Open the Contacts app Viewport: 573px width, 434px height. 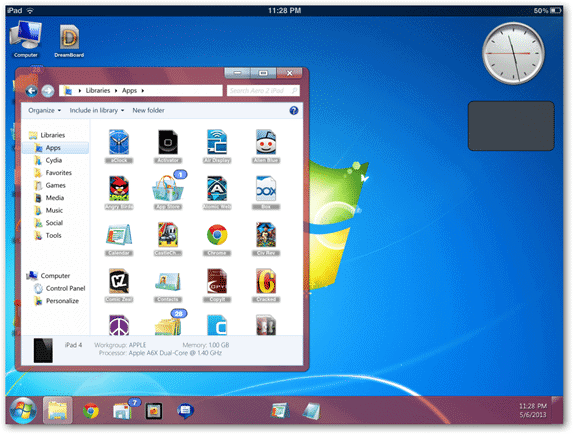pos(168,281)
